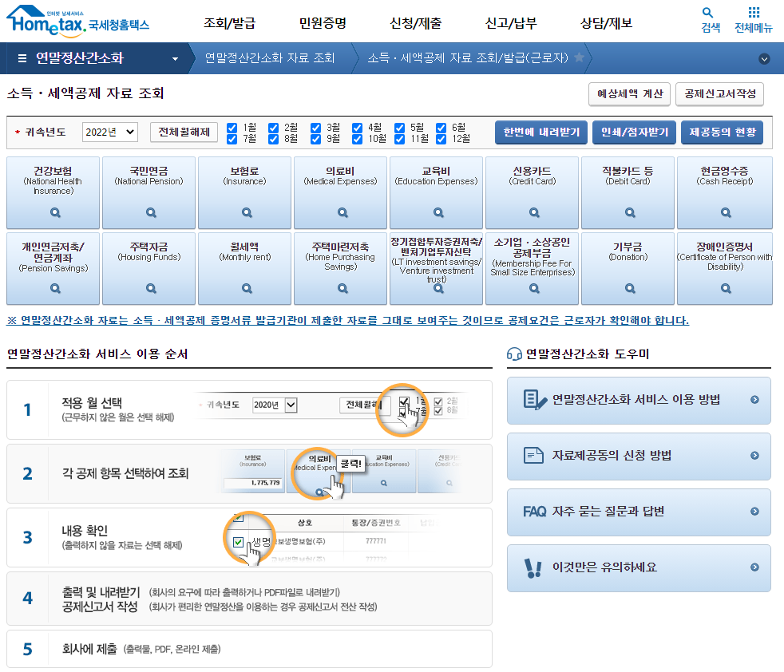Open the 조회/발급 menu

tap(229, 23)
